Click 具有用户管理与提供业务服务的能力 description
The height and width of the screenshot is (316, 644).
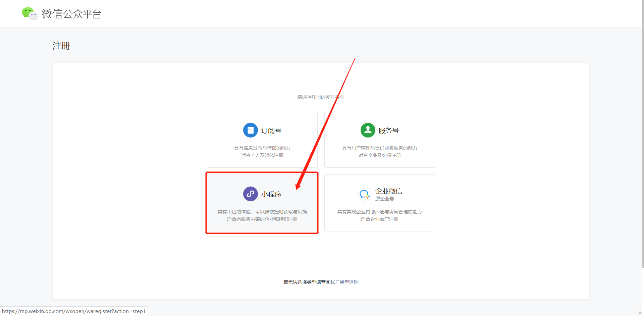380,148
